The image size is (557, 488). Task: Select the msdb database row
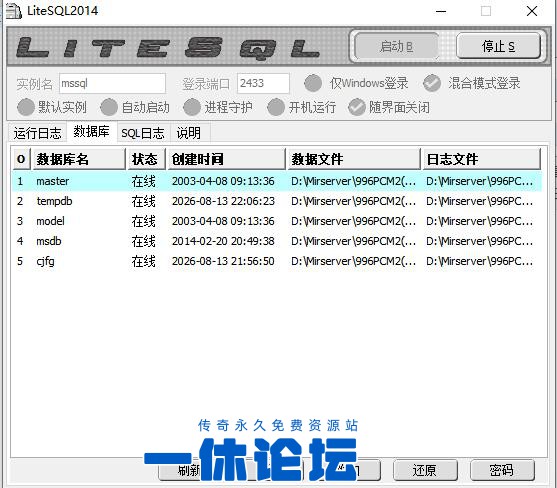[277, 242]
